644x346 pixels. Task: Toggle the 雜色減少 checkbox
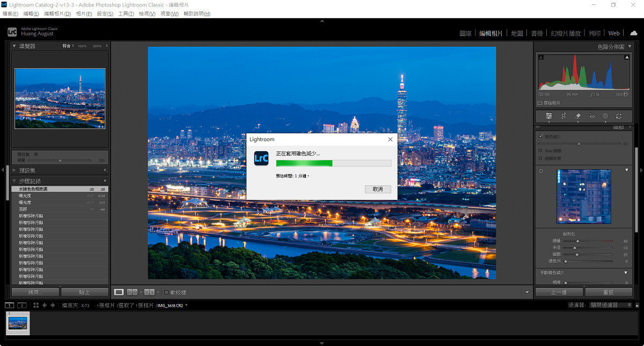tap(540, 136)
